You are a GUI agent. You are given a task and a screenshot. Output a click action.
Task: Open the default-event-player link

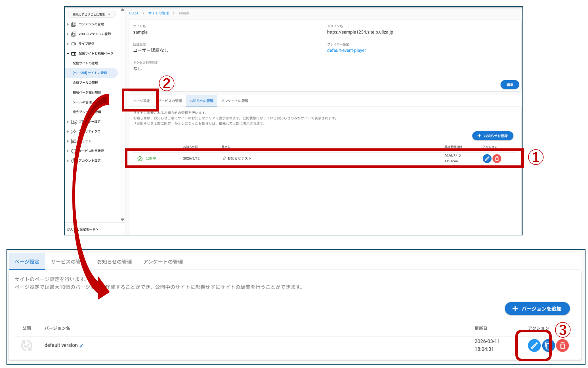pos(346,50)
